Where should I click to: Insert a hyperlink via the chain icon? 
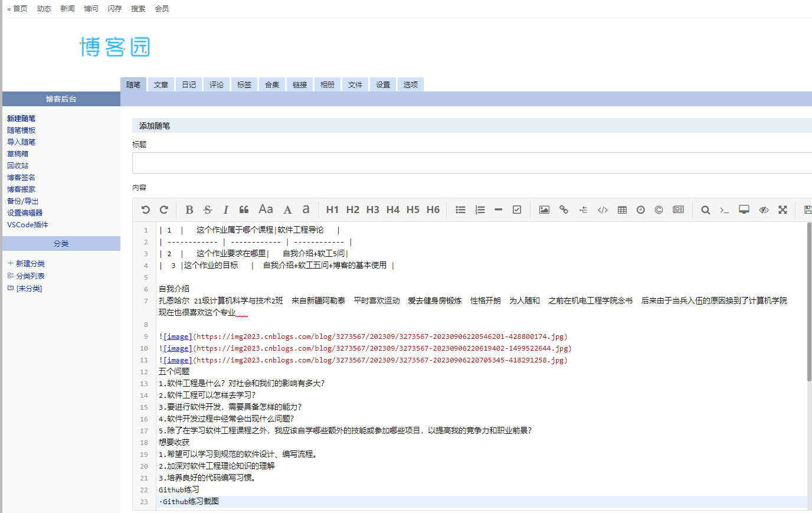564,210
